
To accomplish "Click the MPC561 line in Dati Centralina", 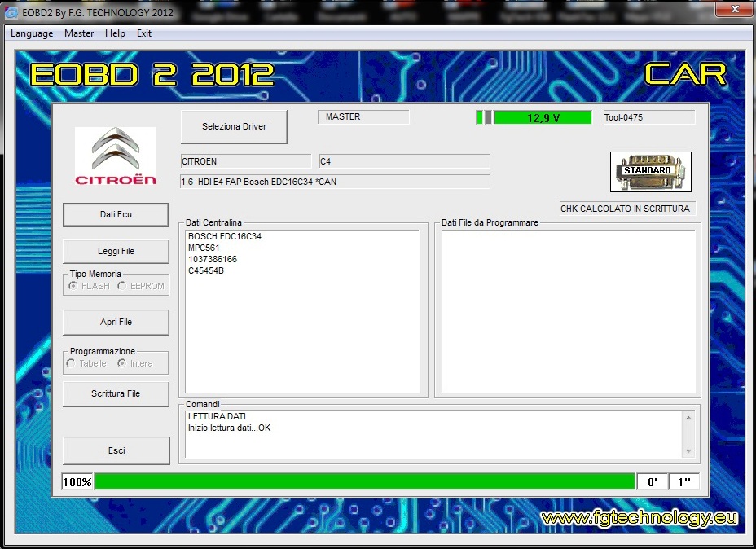I will pos(204,248).
